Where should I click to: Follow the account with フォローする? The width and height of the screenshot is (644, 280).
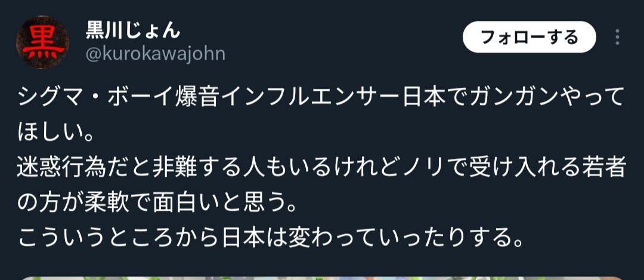pos(529,38)
